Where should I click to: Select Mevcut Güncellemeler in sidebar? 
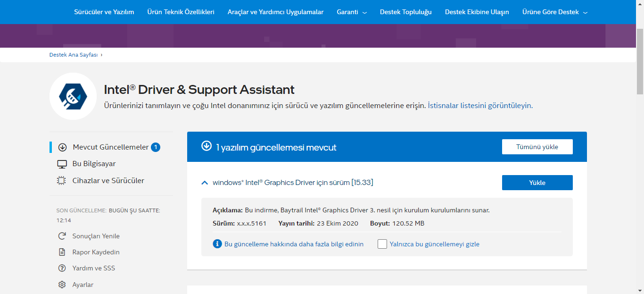[x=111, y=147]
